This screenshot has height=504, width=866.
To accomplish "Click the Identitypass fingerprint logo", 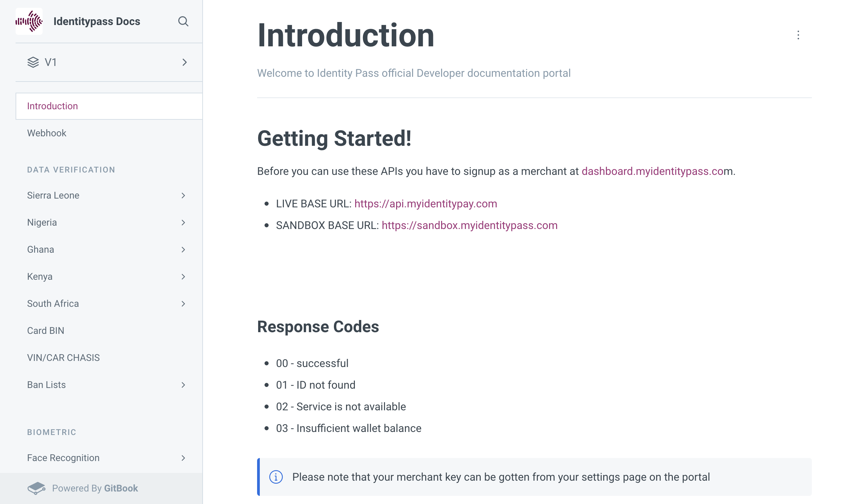I will point(29,21).
